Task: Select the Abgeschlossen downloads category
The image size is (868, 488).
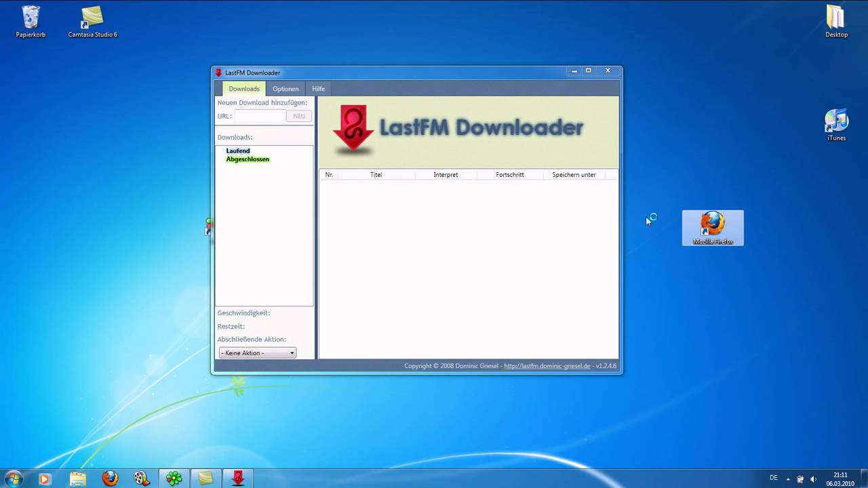Action: 248,159
